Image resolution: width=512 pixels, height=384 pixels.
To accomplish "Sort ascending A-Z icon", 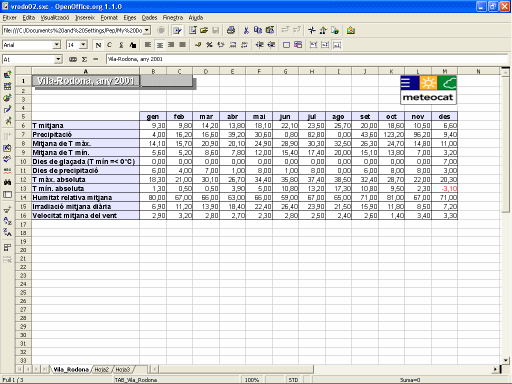I will point(7,221).
